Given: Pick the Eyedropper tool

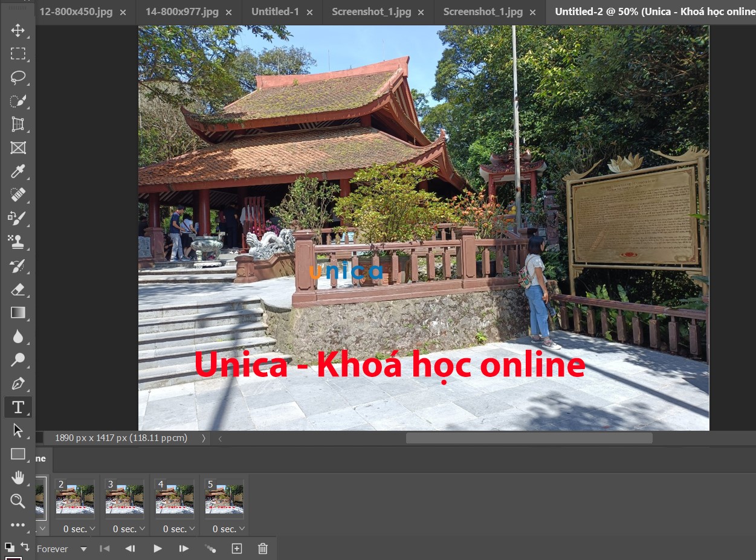Looking at the screenshot, I should pos(18,171).
